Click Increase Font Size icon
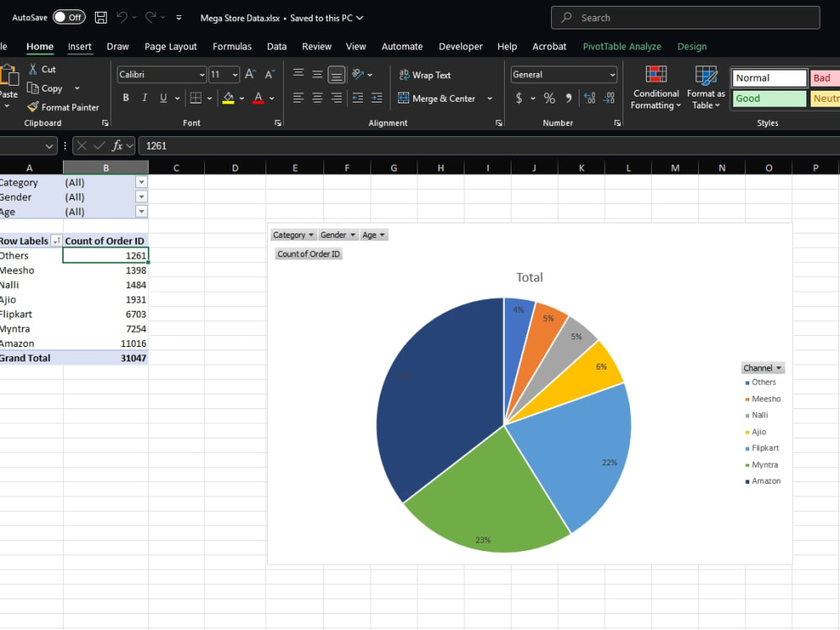The width and height of the screenshot is (840, 630). point(250,75)
